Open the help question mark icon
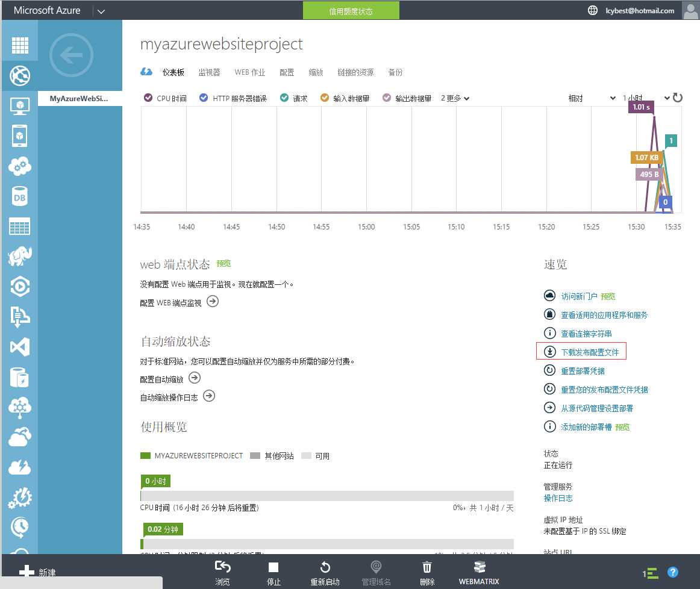The width and height of the screenshot is (700, 589). click(673, 572)
